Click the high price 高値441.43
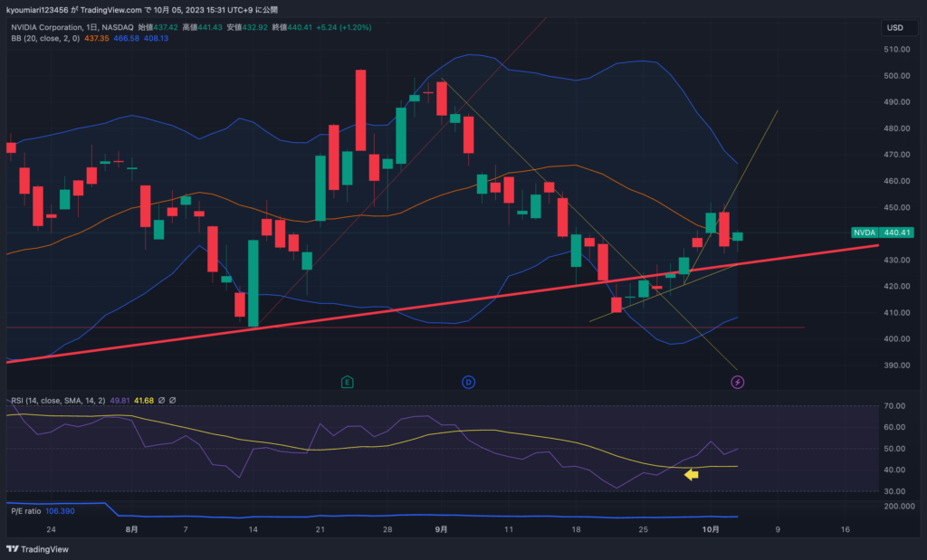 (x=202, y=27)
